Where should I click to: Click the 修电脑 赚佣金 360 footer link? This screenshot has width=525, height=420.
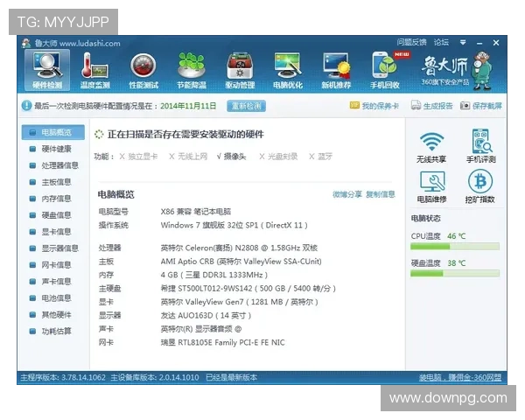click(x=460, y=377)
